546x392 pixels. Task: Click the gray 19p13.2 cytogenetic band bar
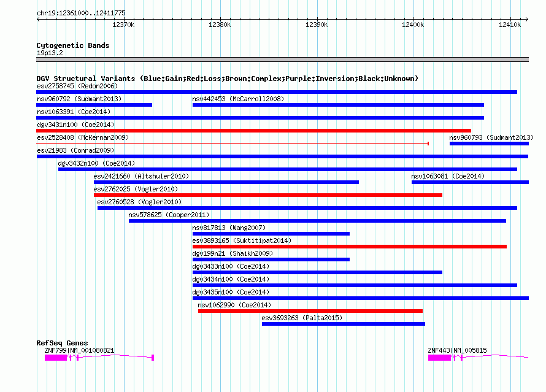282,60
